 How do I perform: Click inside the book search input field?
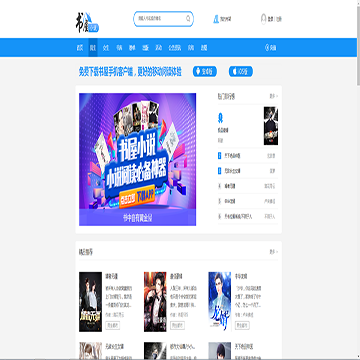click(161, 19)
